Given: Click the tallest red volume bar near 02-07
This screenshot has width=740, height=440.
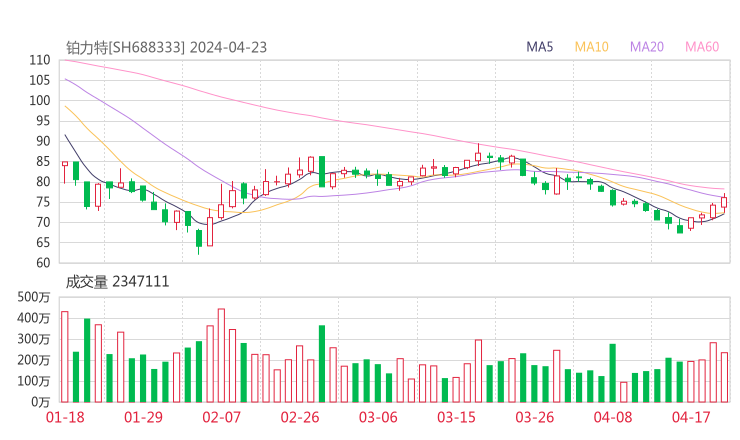Looking at the screenshot, I should pyautogui.click(x=221, y=355).
